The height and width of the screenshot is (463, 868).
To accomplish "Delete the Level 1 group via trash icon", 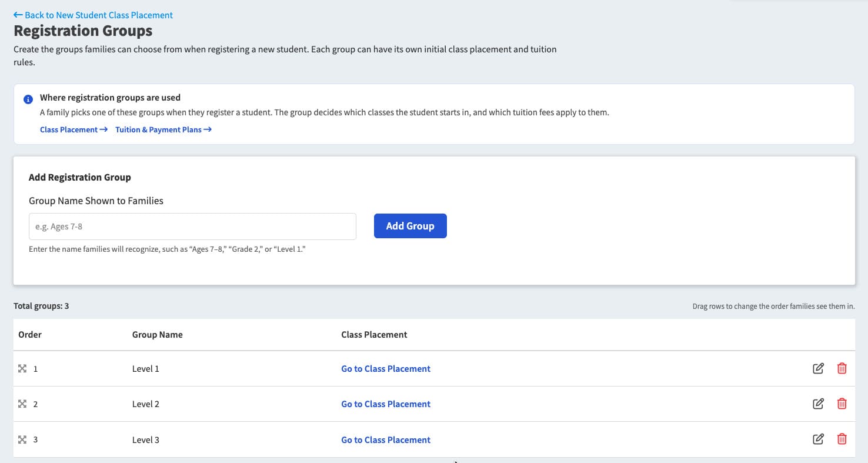I will pyautogui.click(x=842, y=368).
